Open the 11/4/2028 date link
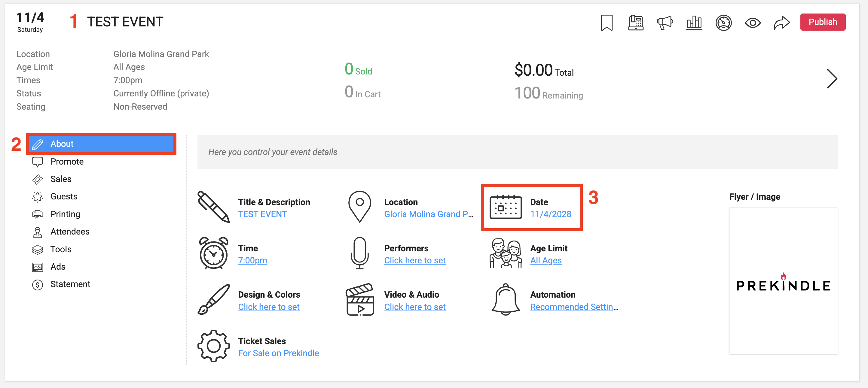The width and height of the screenshot is (868, 388). [551, 214]
